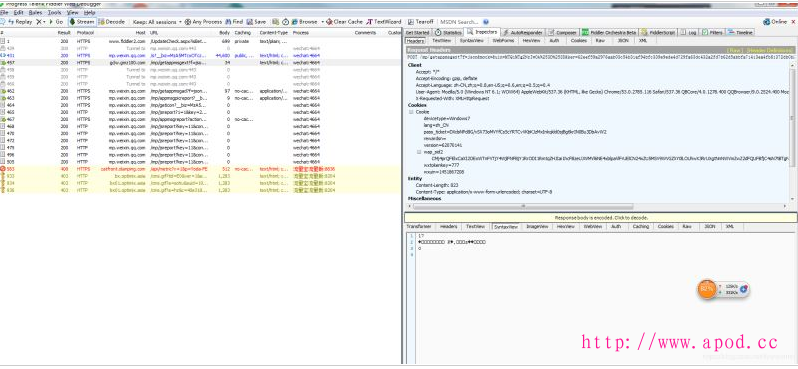
Task: Open the TextWizard tool
Action: click(x=384, y=22)
